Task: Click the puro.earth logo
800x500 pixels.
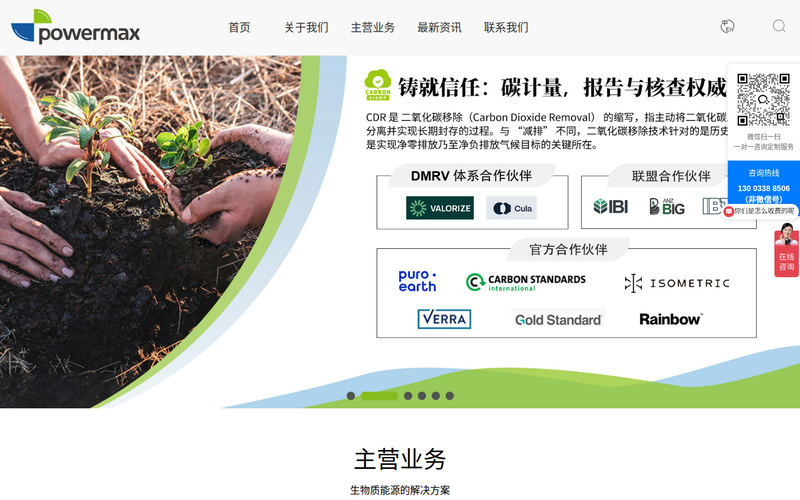Action: tap(417, 281)
